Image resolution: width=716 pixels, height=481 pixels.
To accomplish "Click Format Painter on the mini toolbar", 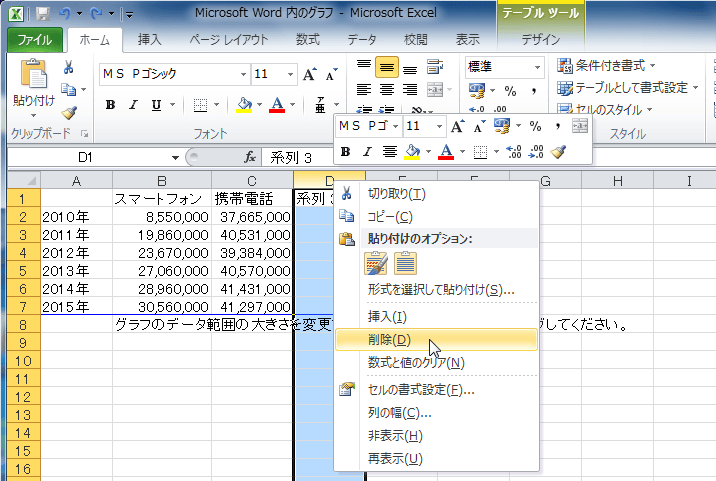I will tap(558, 152).
